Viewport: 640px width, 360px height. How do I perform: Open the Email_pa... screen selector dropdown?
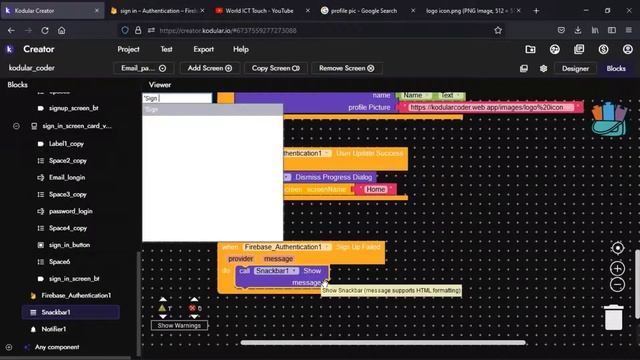click(143, 68)
